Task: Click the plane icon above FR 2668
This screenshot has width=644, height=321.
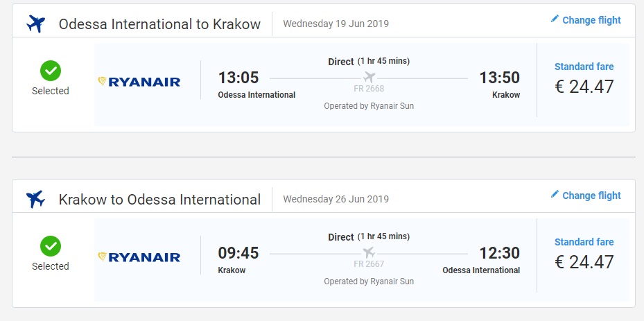Action: [x=369, y=77]
